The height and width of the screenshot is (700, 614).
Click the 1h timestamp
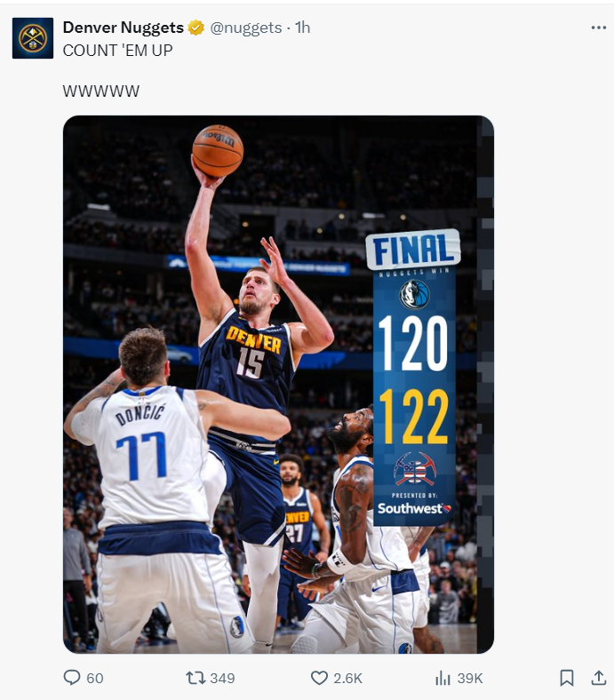point(303,28)
